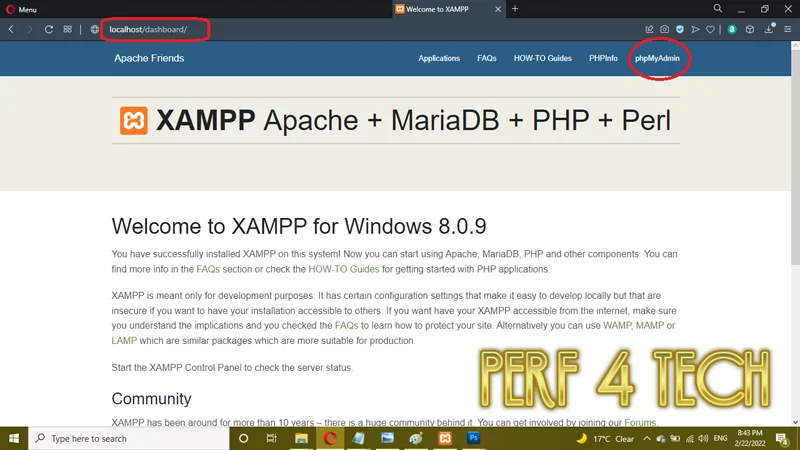Take a snapshot with the camera icon
The height and width of the screenshot is (450, 800).
click(664, 30)
